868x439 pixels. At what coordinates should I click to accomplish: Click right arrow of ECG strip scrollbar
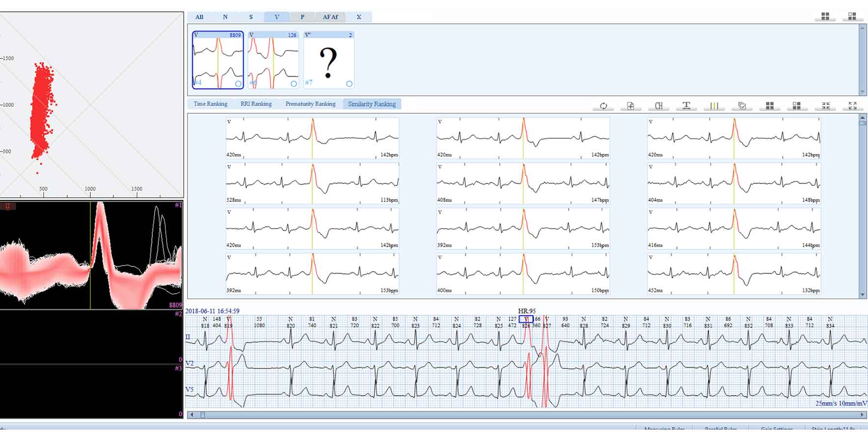[x=863, y=415]
